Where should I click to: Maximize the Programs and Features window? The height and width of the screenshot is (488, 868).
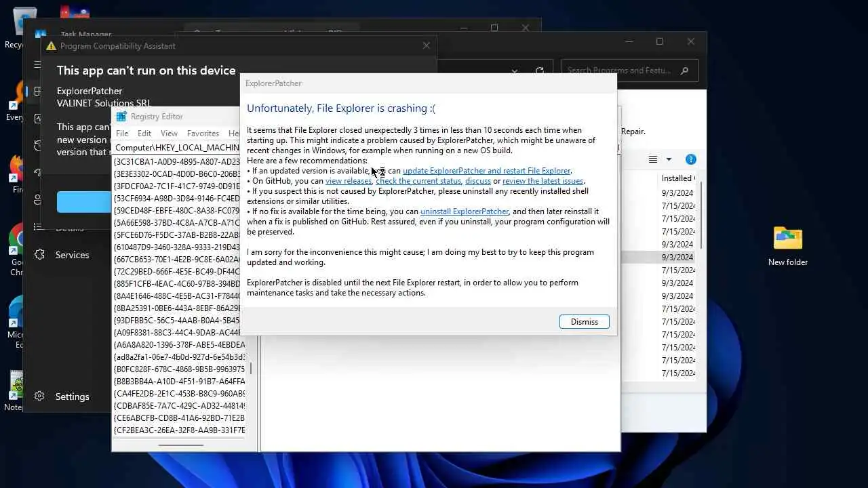click(x=659, y=41)
